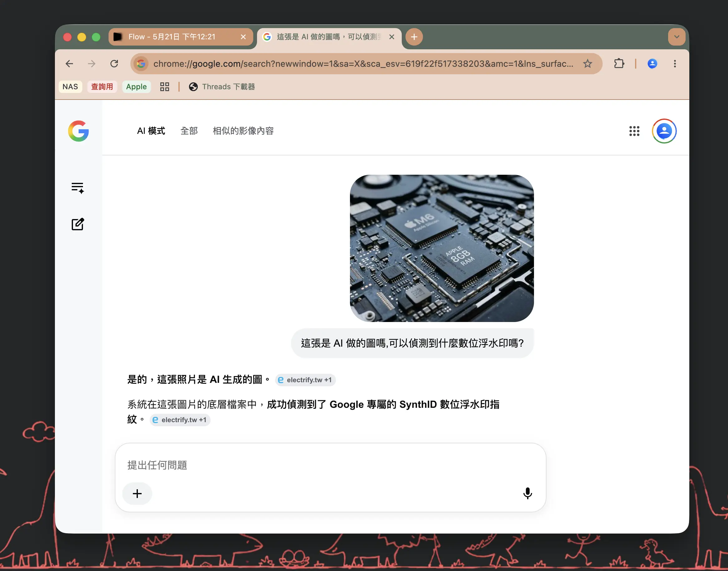The width and height of the screenshot is (728, 571).
Task: Open the 相似的影像內容 tab
Action: pyautogui.click(x=243, y=131)
